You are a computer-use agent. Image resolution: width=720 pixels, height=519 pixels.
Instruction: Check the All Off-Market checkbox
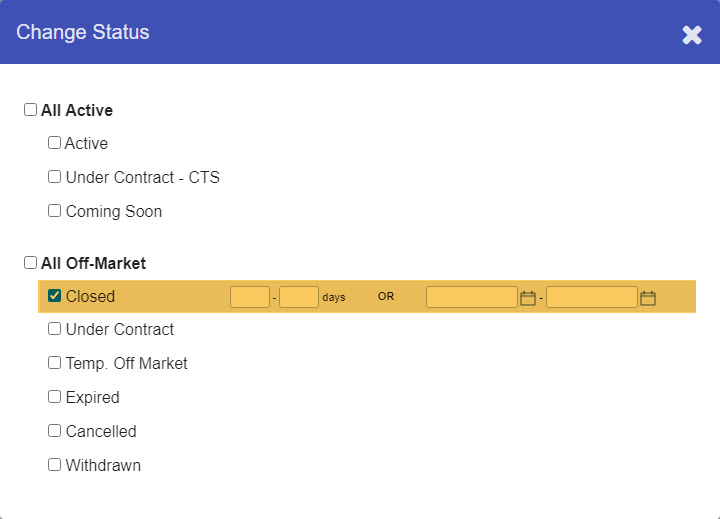pos(30,263)
